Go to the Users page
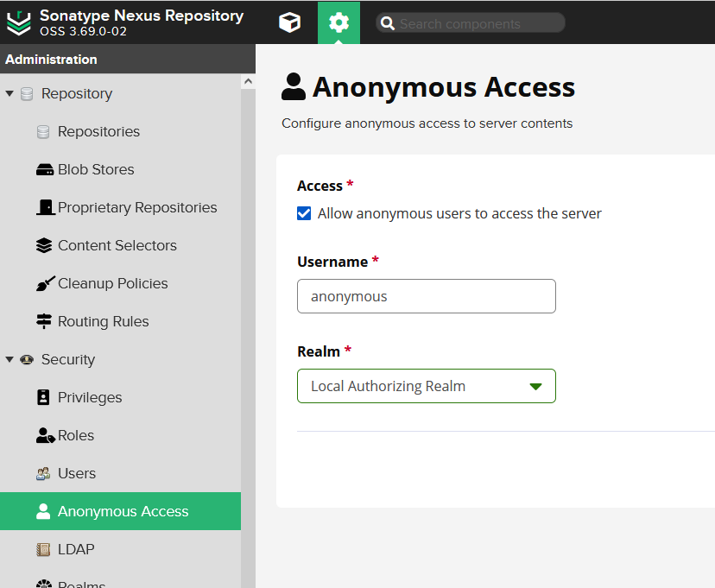Viewport: 715px width, 588px height. (x=76, y=474)
